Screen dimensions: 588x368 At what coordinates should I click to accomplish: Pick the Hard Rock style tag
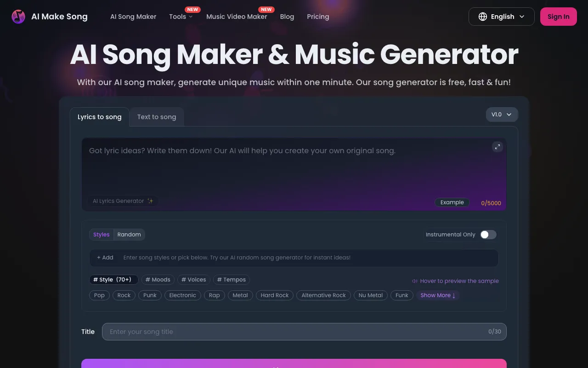[x=275, y=295]
